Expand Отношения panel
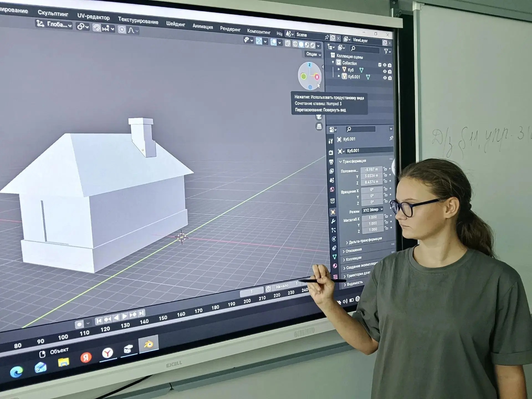The height and width of the screenshot is (399, 532). (x=352, y=250)
